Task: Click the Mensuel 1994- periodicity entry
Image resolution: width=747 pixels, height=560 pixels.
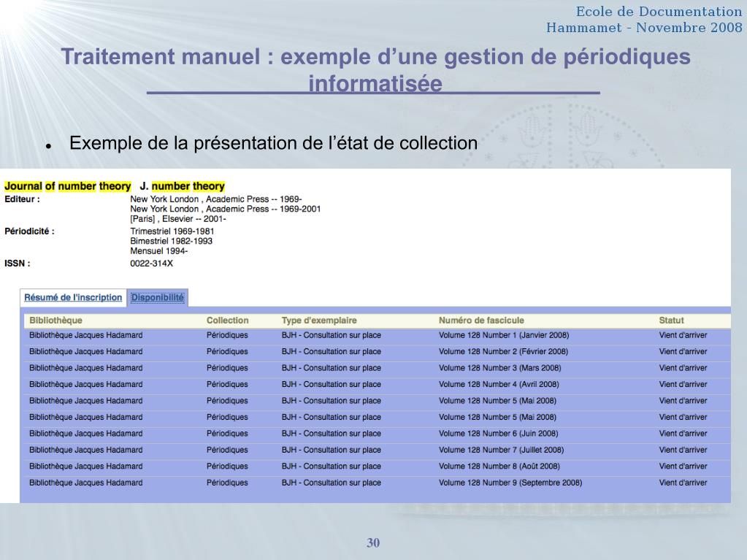Action: pyautogui.click(x=158, y=251)
